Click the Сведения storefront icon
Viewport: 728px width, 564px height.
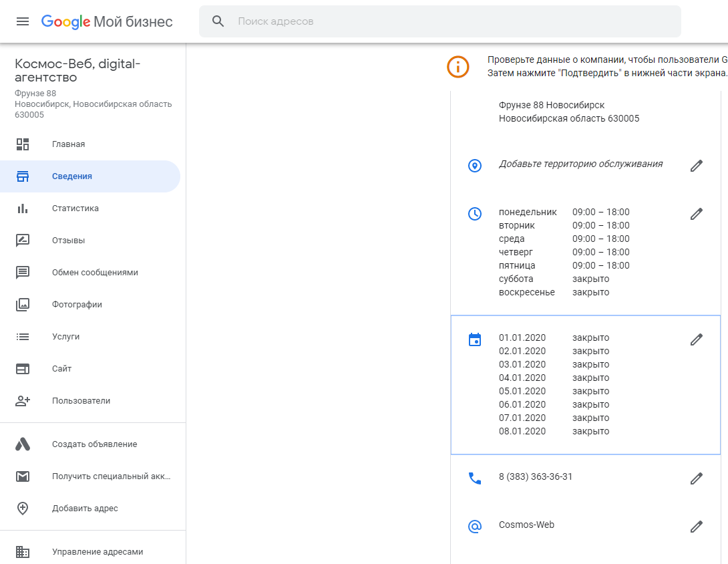tap(22, 176)
